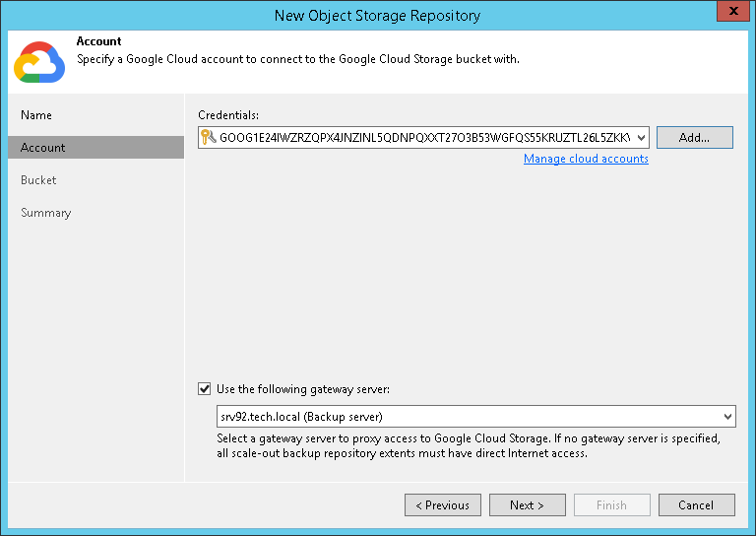Image resolution: width=756 pixels, height=536 pixels.
Task: Expand the gateway server dropdown arrow
Action: click(727, 416)
